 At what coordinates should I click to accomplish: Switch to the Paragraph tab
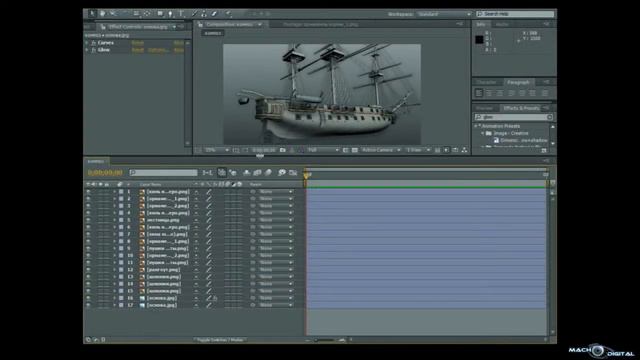click(518, 82)
